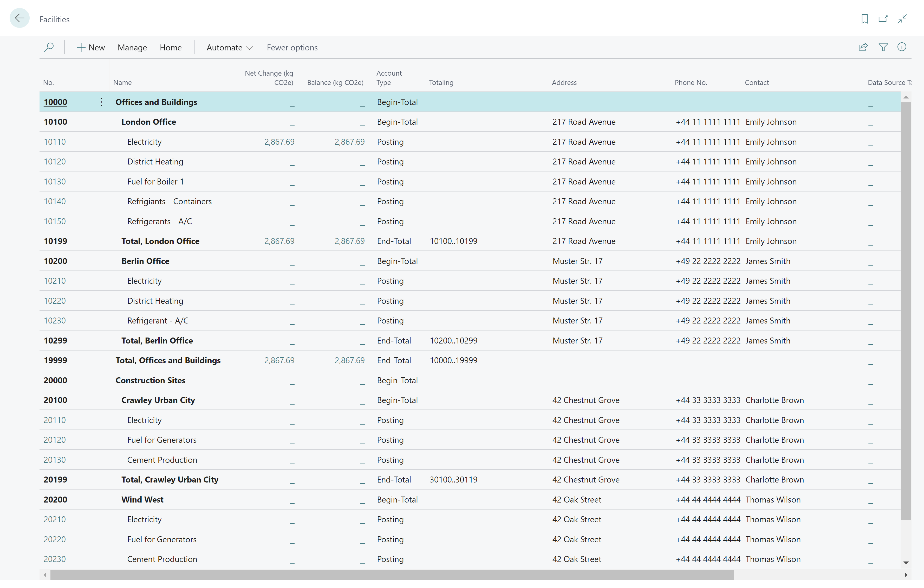Go back using the arrow button
Viewport: 924px width, 588px height.
tap(19, 18)
